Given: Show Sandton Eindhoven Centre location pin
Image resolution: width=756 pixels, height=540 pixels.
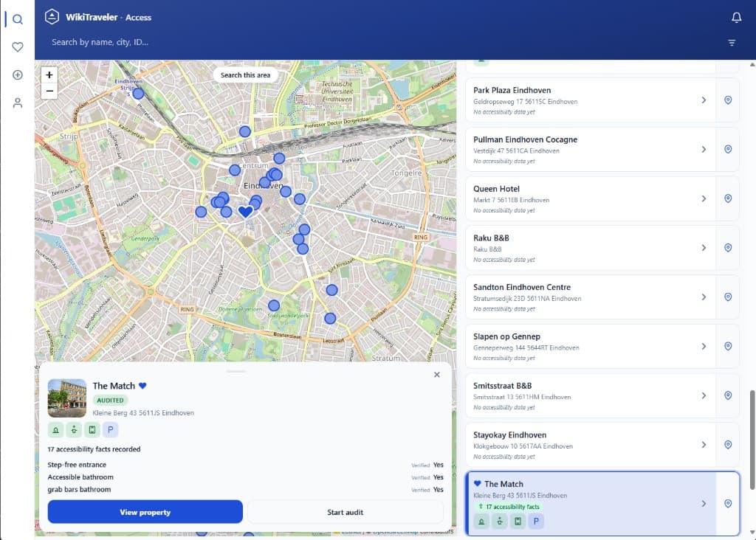Looking at the screenshot, I should pyautogui.click(x=727, y=297).
